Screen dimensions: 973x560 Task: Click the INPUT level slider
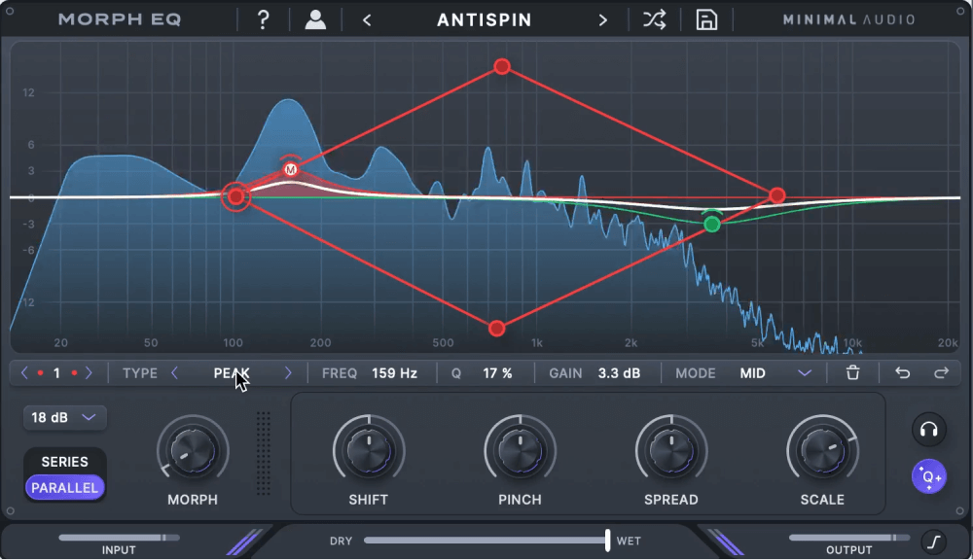[119, 538]
